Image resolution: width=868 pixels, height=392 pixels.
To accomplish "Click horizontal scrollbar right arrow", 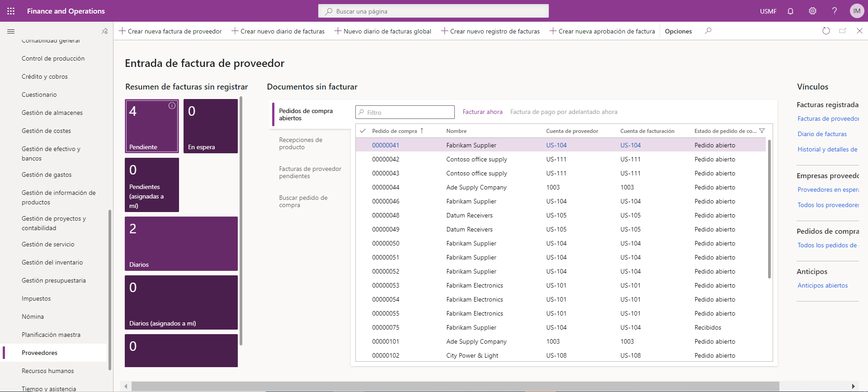I will coord(853,386).
